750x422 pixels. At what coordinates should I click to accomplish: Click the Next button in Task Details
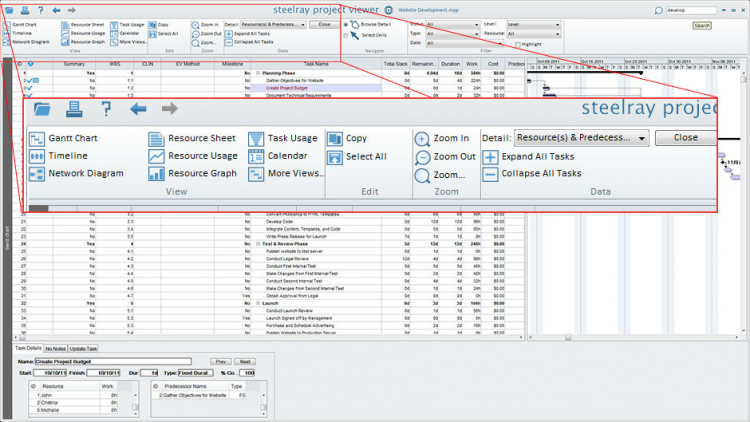[245, 362]
